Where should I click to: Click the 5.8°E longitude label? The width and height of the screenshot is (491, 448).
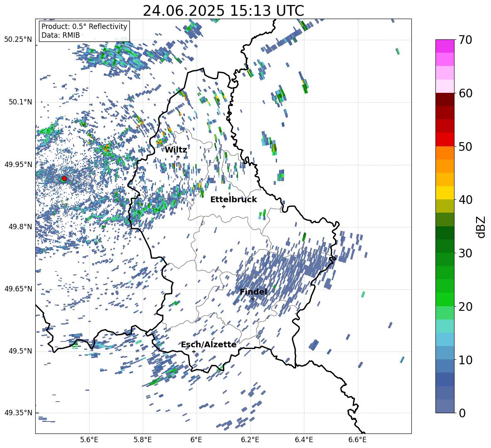(x=143, y=440)
